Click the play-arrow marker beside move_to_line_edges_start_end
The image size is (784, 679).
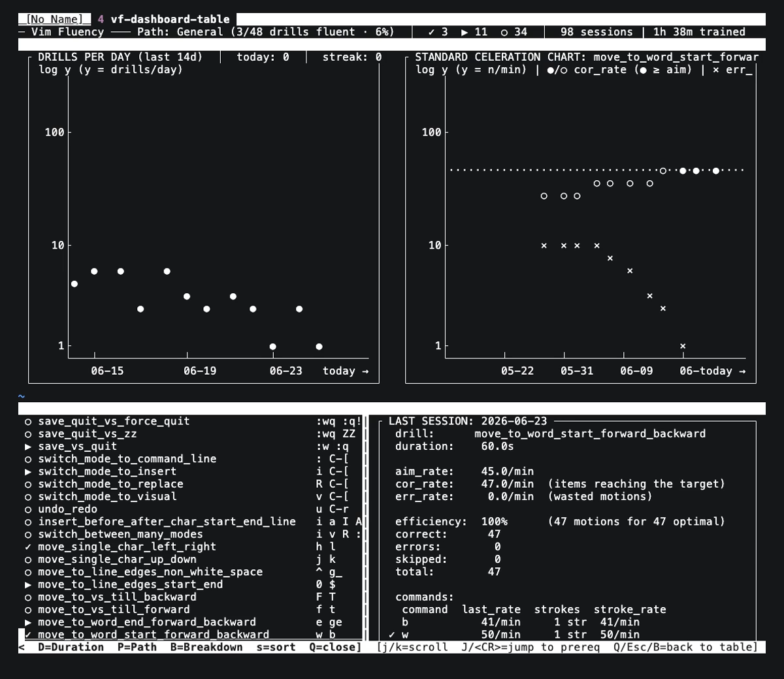28,584
